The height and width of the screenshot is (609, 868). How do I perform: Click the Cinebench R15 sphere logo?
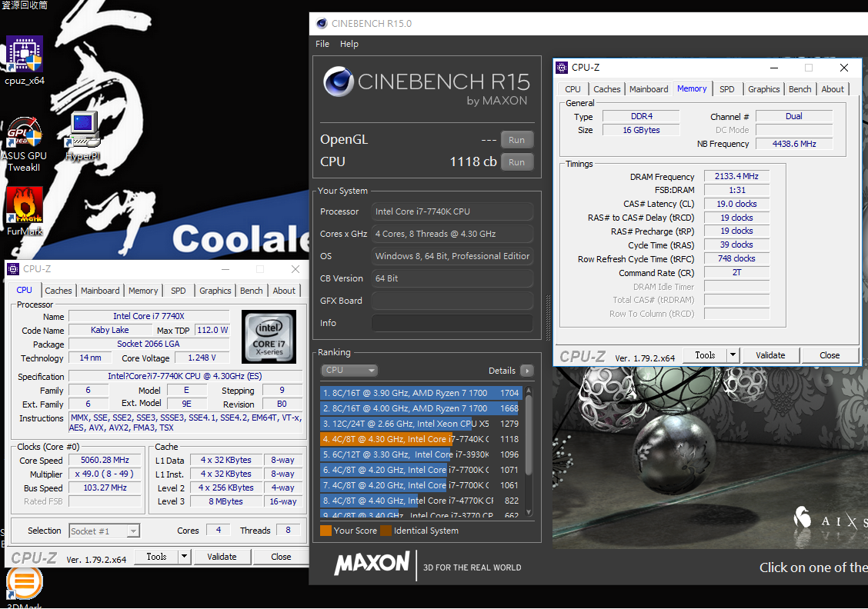pyautogui.click(x=339, y=82)
